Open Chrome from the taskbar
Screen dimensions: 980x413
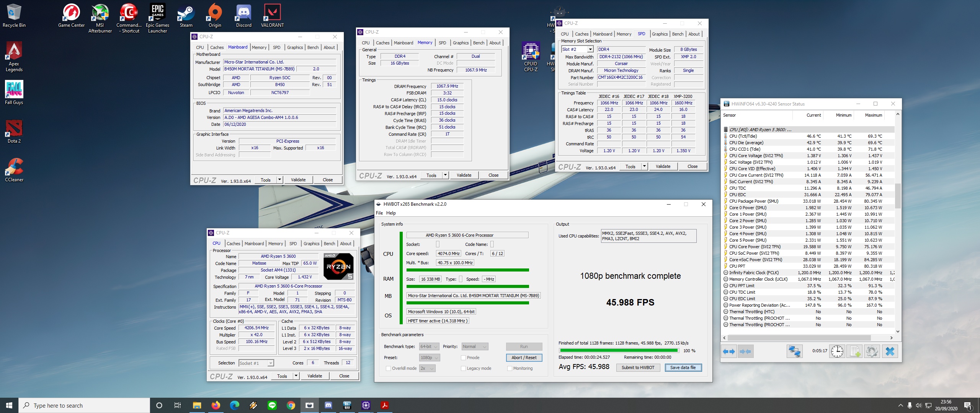(291, 405)
